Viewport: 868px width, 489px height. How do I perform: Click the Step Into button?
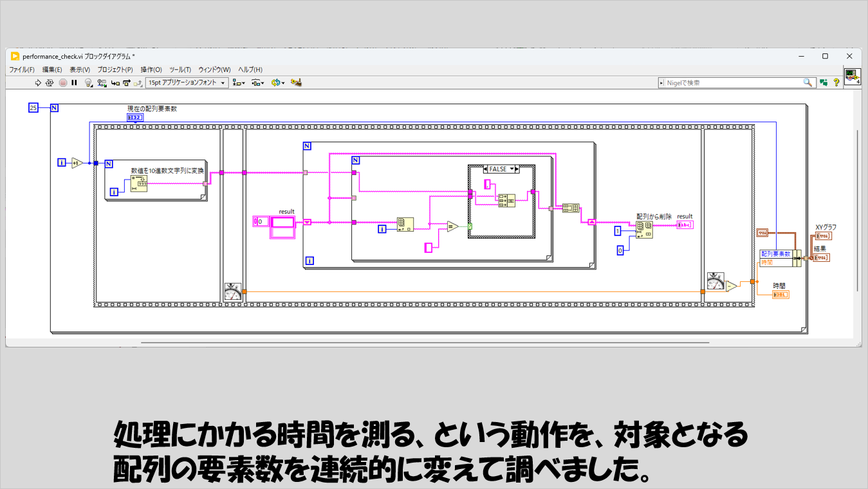tap(115, 83)
